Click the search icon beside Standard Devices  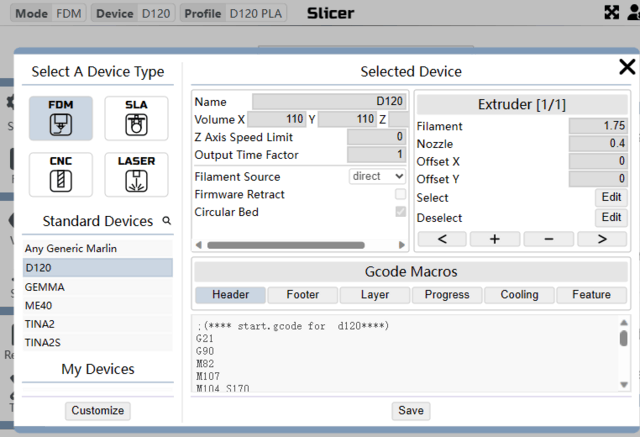[x=167, y=221]
